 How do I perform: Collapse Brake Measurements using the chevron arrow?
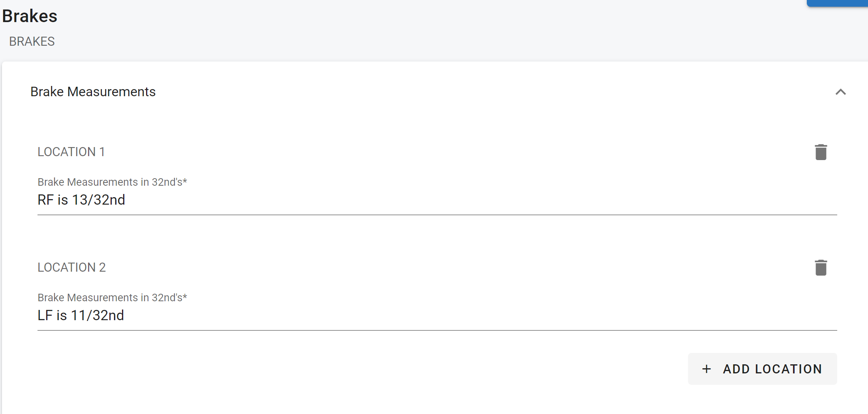[840, 92]
